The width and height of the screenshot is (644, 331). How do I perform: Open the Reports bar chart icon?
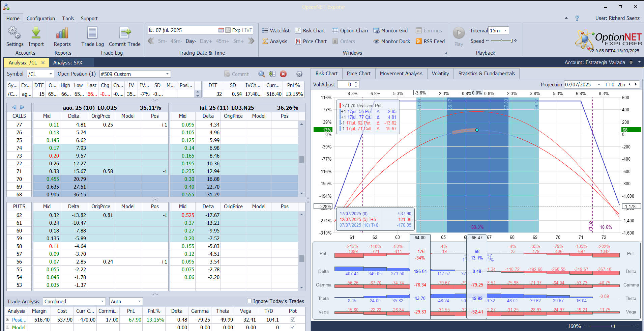click(62, 33)
